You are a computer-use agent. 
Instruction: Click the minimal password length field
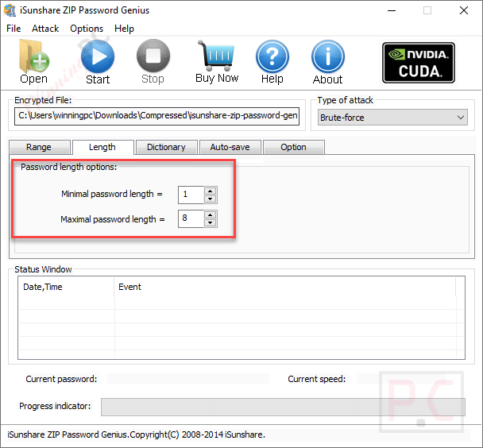pos(191,195)
